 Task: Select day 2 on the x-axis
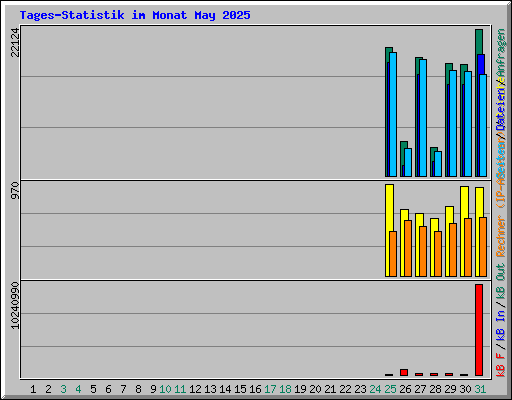click(x=48, y=389)
